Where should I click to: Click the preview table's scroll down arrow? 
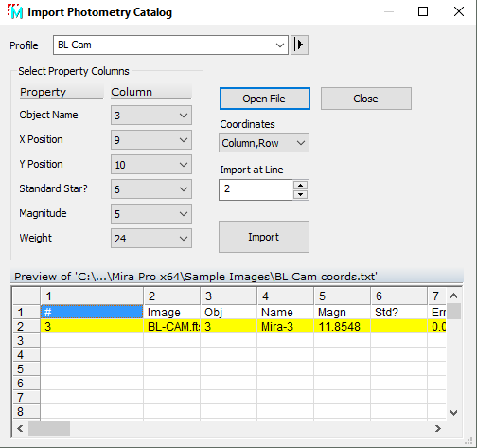453,413
